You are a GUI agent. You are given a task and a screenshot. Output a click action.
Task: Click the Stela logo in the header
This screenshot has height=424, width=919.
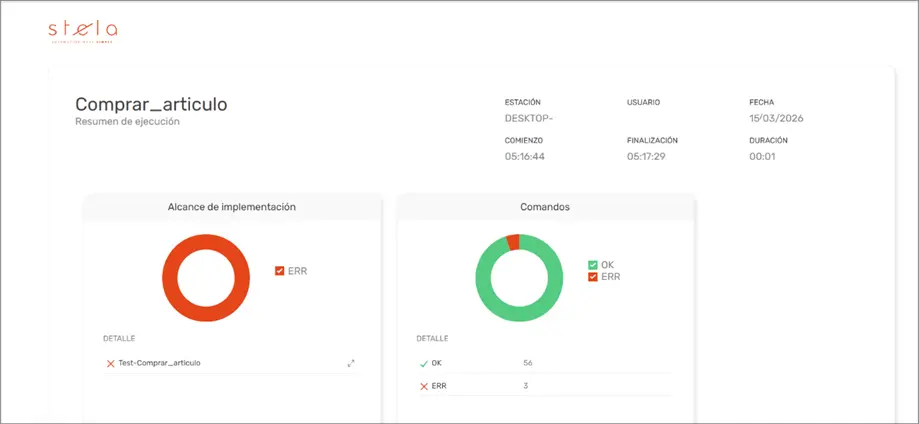(82, 31)
